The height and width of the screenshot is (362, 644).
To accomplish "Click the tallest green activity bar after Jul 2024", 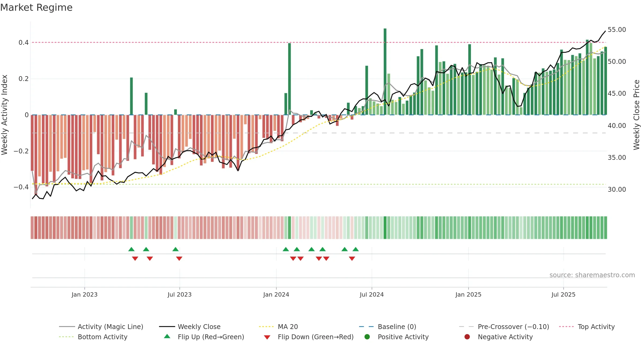I will [385, 72].
